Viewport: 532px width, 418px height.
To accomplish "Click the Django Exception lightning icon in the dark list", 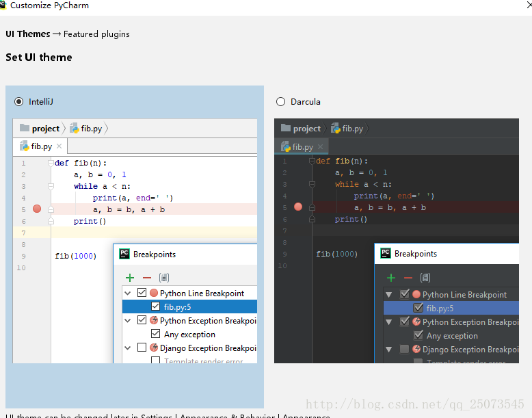I will click(416, 349).
